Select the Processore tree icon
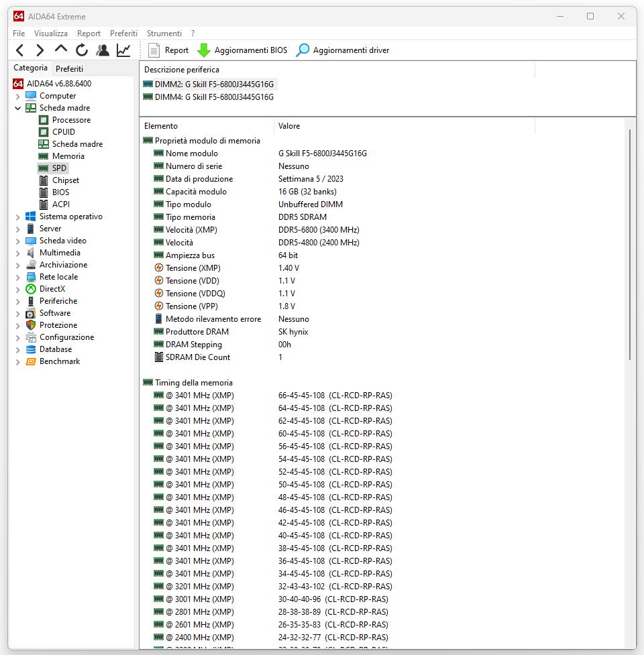Image resolution: width=644 pixels, height=655 pixels. tap(44, 120)
